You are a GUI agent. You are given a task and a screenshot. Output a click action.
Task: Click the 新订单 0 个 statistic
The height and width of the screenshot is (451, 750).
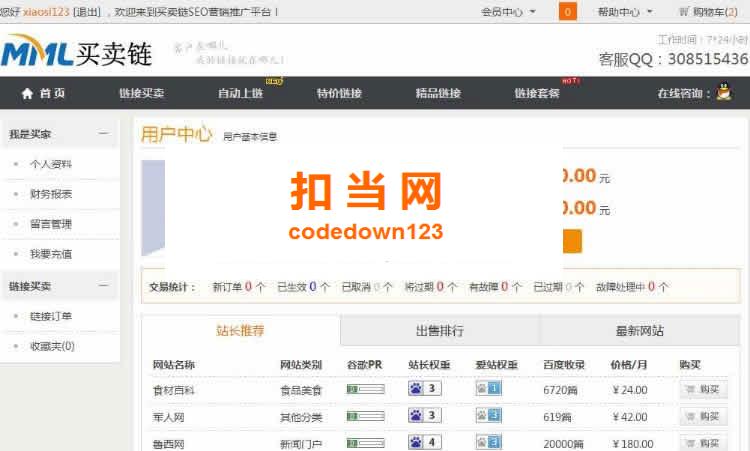pos(239,286)
